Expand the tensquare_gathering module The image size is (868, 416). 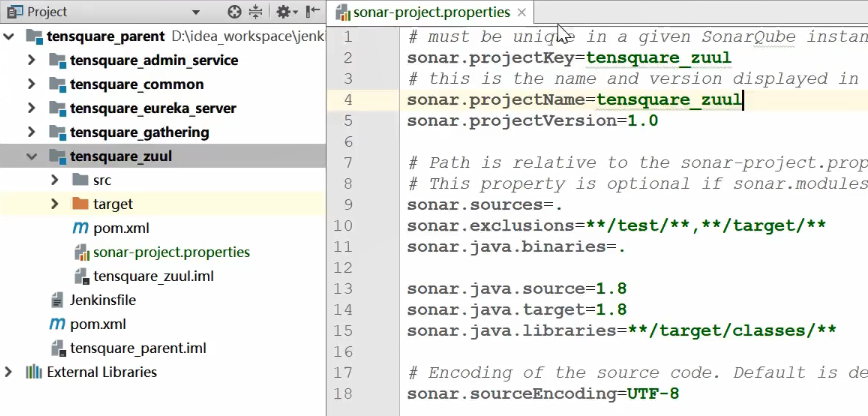point(32,132)
